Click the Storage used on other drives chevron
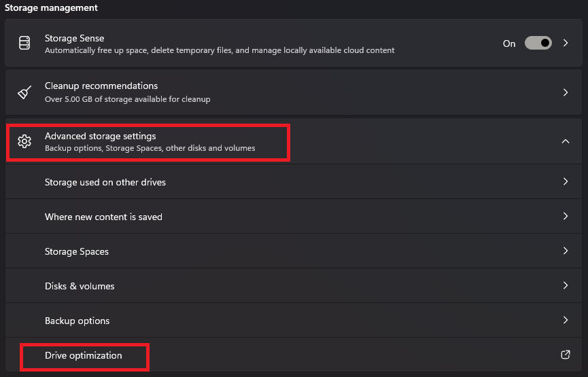Image resolution: width=588 pixels, height=377 pixels. point(566,182)
